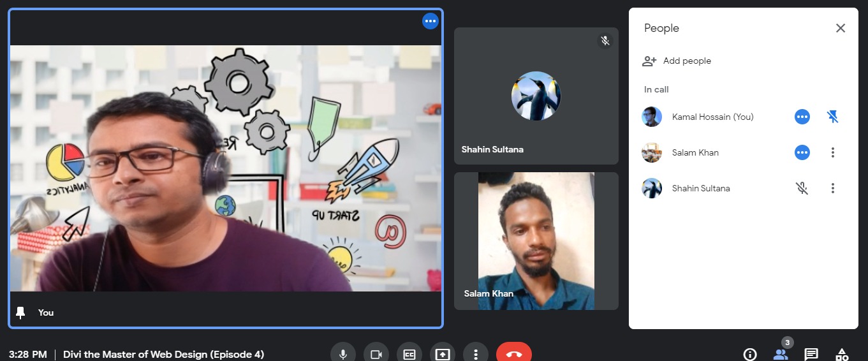Turn off the camera in the bottom bar
The image size is (868, 361).
pyautogui.click(x=376, y=354)
